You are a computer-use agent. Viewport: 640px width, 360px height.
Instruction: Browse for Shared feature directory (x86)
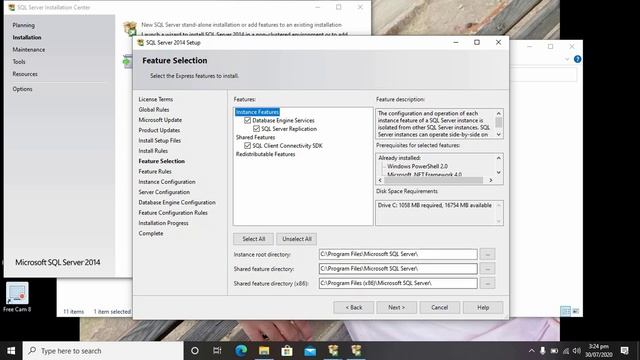click(x=487, y=283)
